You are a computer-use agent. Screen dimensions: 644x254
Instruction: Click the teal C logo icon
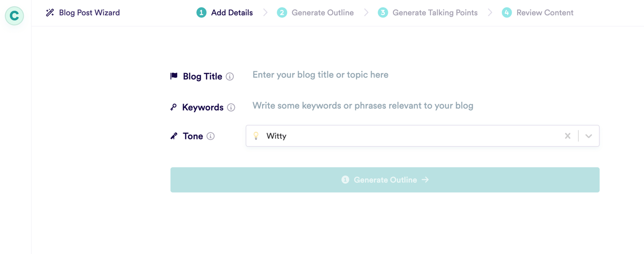(x=14, y=15)
